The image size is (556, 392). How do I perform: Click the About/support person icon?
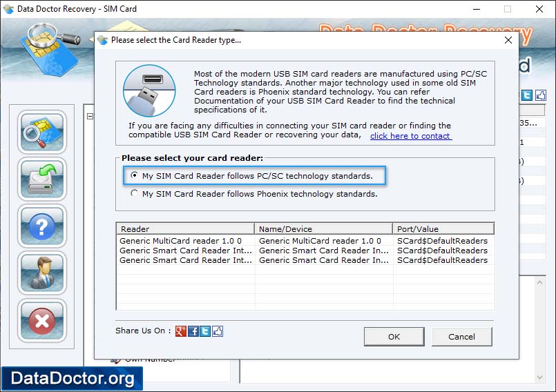[42, 273]
